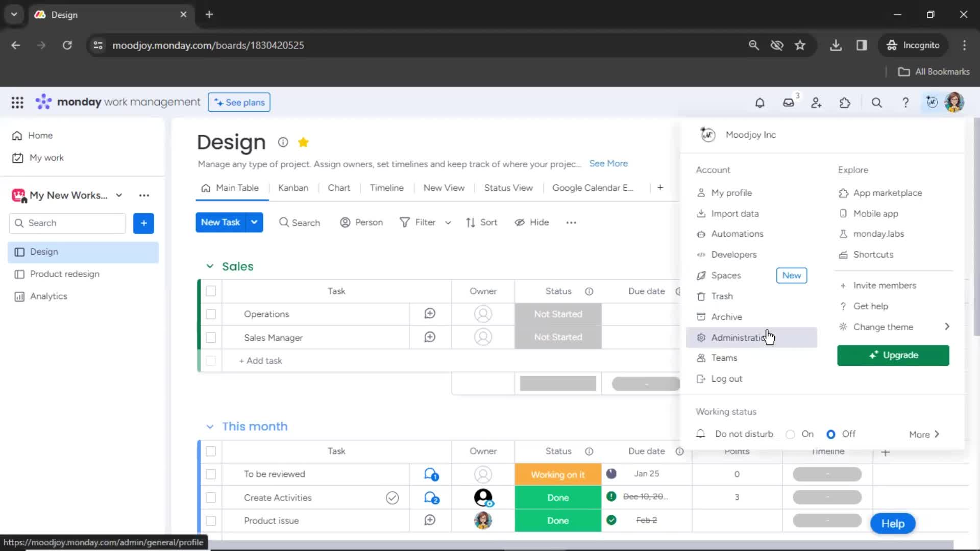This screenshot has height=551, width=980.
Task: Open the update icon for Product issue task
Action: (x=430, y=520)
